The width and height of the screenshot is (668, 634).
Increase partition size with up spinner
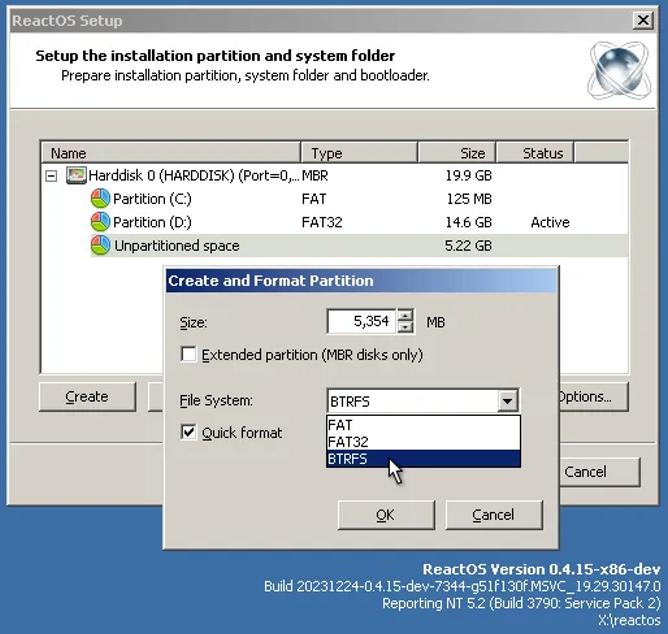pyautogui.click(x=406, y=315)
